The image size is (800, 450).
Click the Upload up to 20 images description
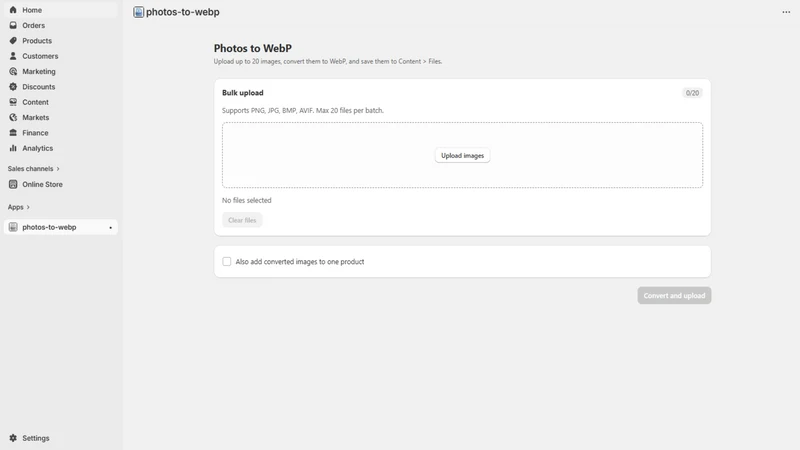click(x=328, y=61)
